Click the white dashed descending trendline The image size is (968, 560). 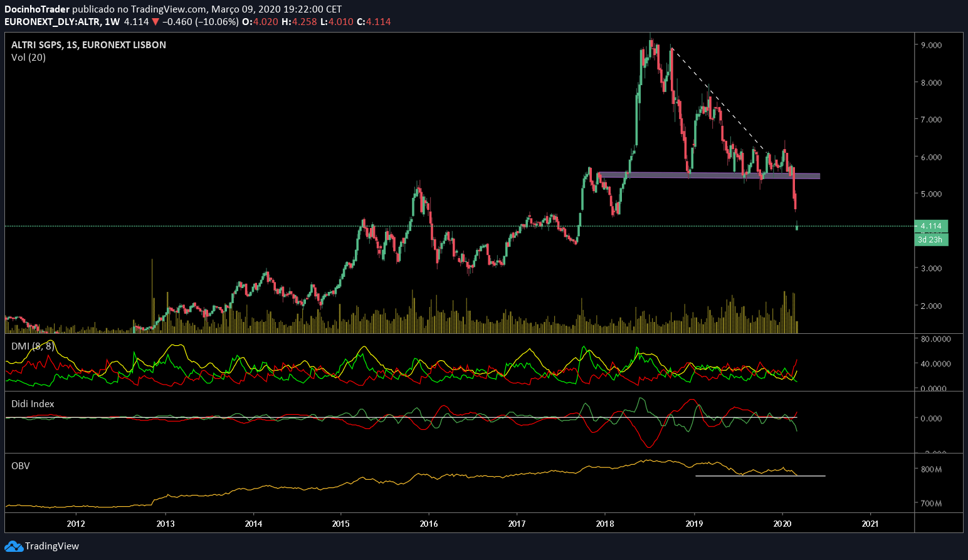click(x=718, y=99)
